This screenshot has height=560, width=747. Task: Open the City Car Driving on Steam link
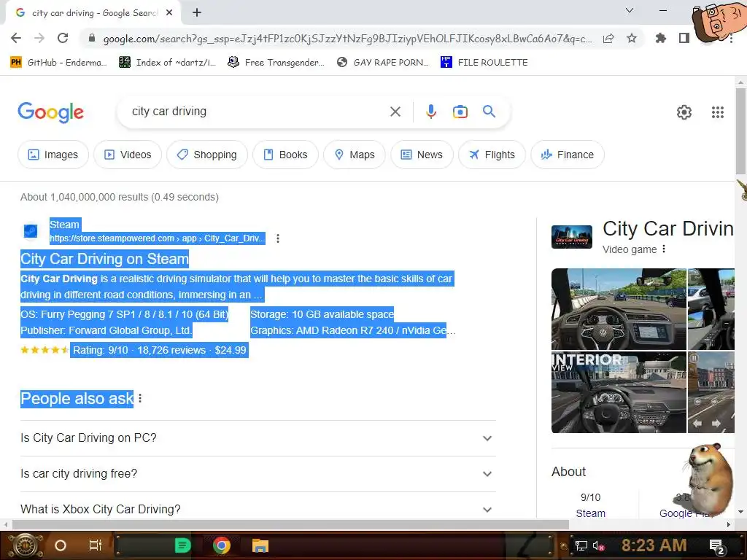click(104, 259)
